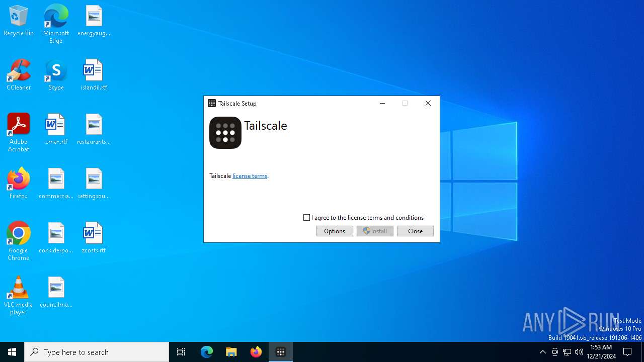The height and width of the screenshot is (362, 644).
Task: Open the clock and date flyout
Action: pyautogui.click(x=601, y=352)
